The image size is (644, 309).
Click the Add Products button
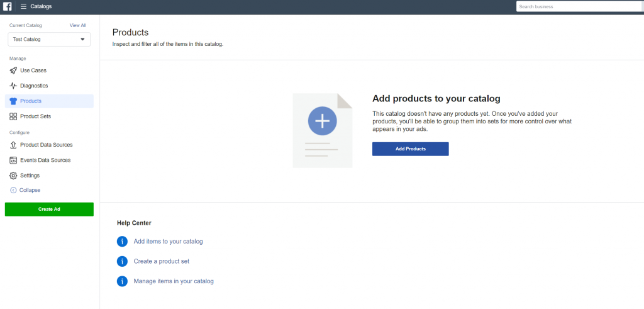[410, 149]
